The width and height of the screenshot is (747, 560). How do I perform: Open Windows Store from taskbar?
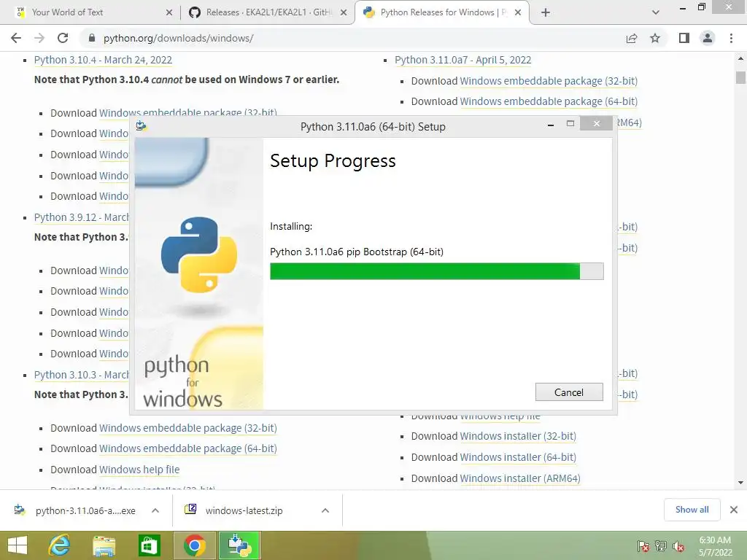149,545
